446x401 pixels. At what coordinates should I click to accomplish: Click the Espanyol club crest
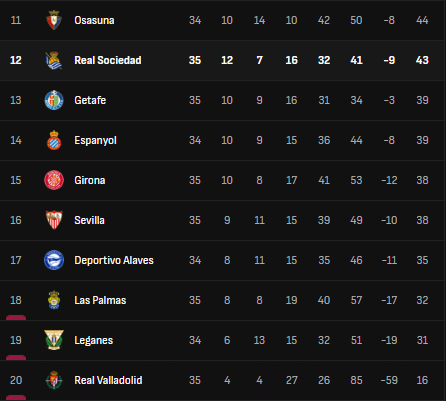click(54, 140)
